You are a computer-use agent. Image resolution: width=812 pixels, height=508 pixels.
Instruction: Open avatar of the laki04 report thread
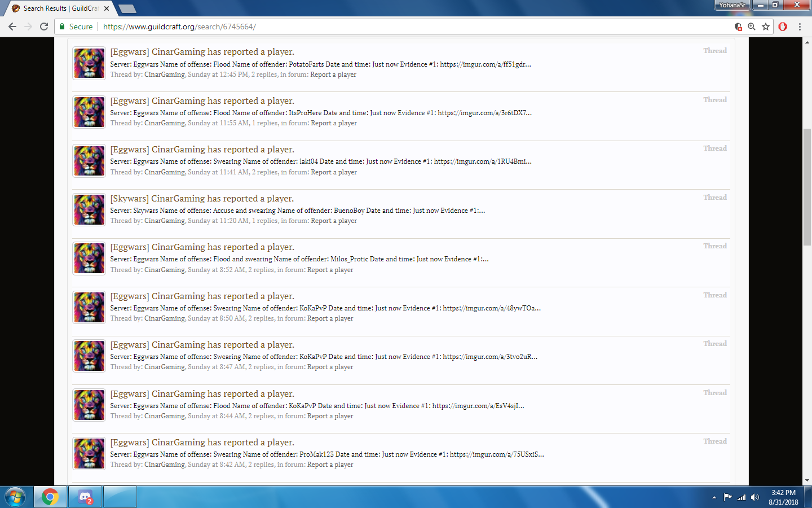[x=89, y=161]
